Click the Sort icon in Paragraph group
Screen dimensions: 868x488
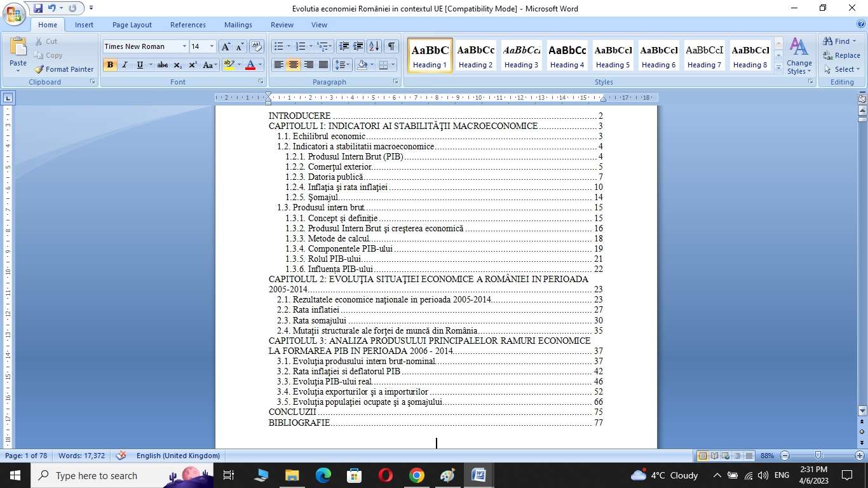click(x=374, y=46)
